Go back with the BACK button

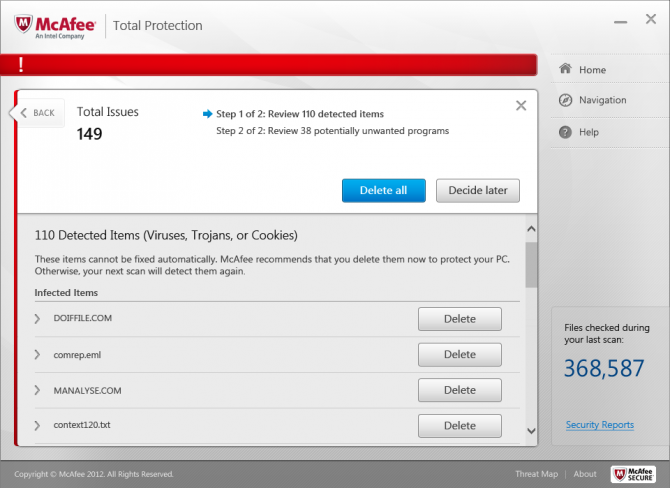click(38, 113)
